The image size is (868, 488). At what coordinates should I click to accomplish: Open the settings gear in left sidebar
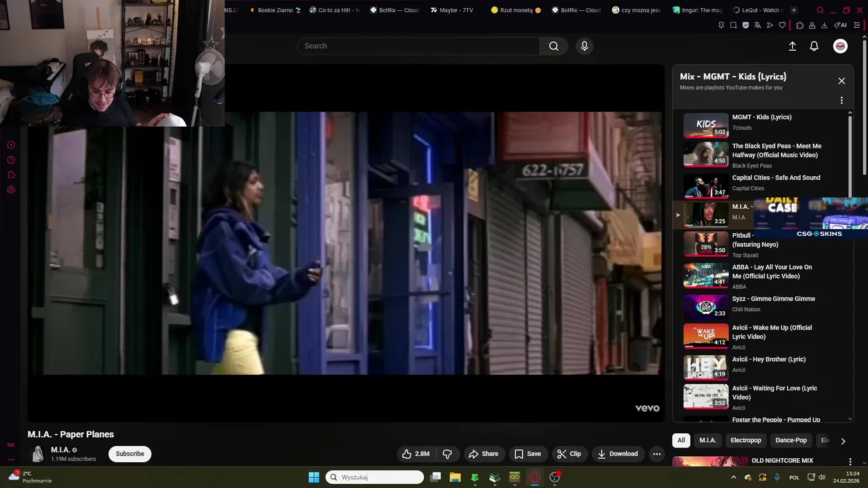[x=11, y=190]
